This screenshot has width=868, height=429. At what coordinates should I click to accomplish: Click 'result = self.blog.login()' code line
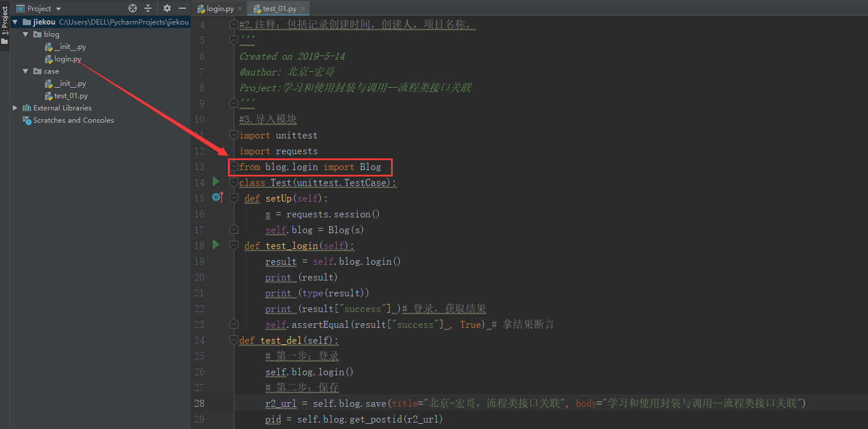(333, 261)
